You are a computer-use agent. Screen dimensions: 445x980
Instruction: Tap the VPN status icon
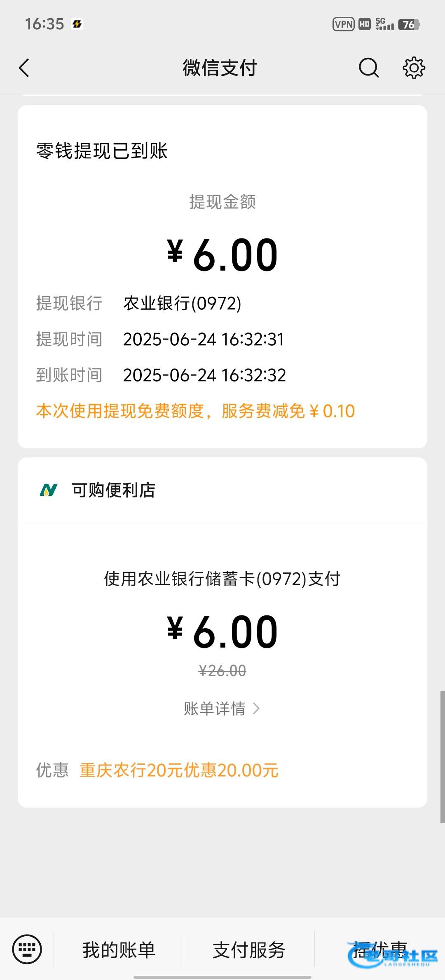[x=343, y=24]
